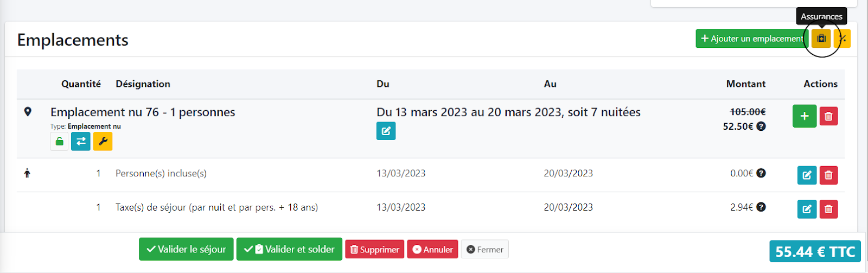Image resolution: width=868 pixels, height=273 pixels.
Task: Click the help icon next to 52.50€
Action: coord(761,126)
